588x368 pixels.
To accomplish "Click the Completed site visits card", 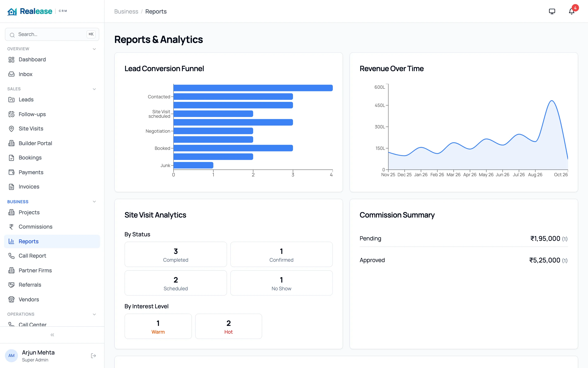I will [x=176, y=254].
